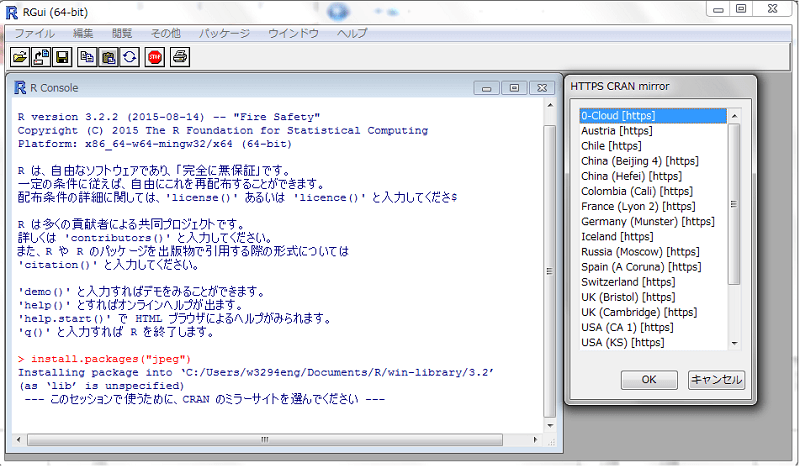The height and width of the screenshot is (468, 800).
Task: Click the Print toolbar icon
Action: (x=180, y=57)
